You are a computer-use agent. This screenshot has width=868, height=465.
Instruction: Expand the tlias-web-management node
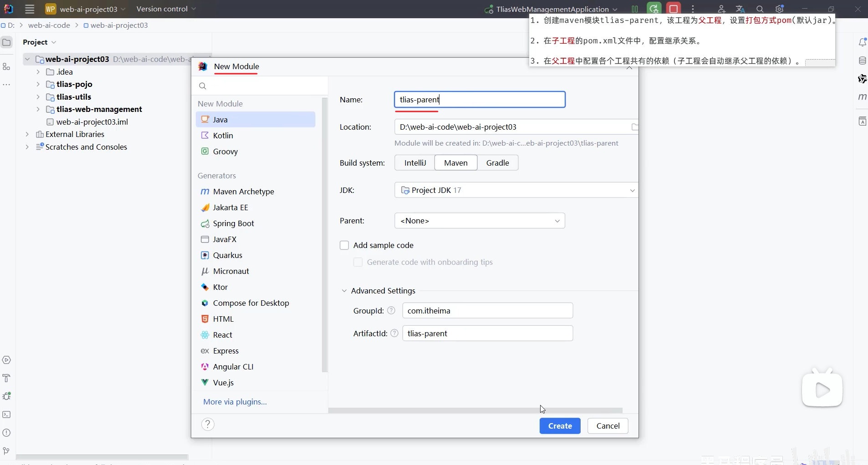point(38,109)
